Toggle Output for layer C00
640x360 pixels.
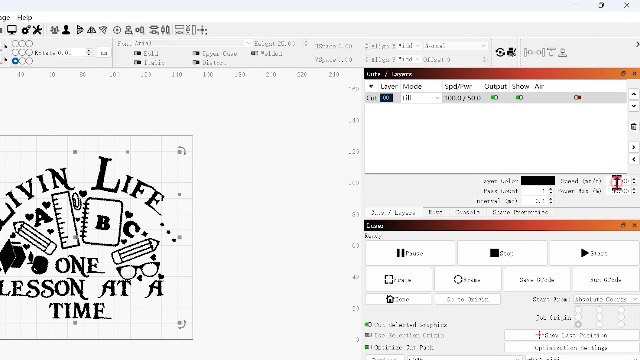(494, 98)
